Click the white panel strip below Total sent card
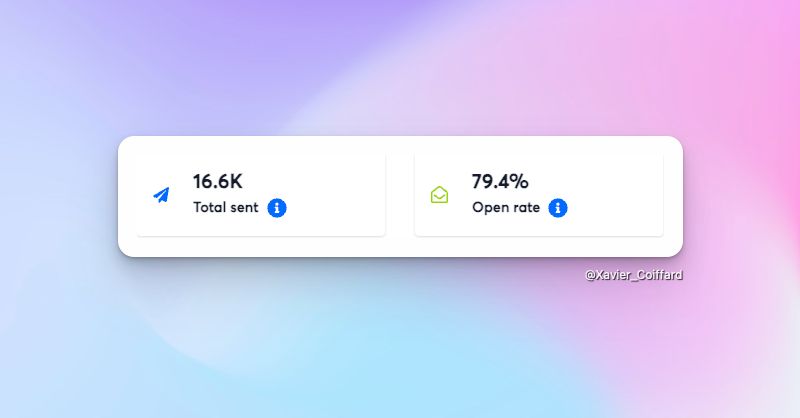 click(260, 246)
